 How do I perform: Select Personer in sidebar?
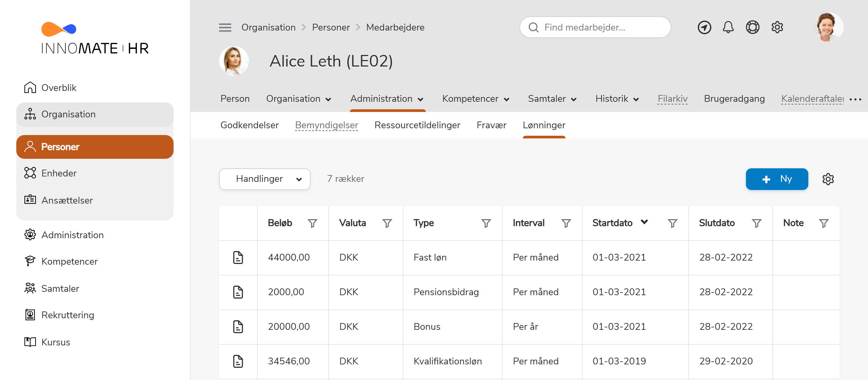pyautogui.click(x=95, y=147)
